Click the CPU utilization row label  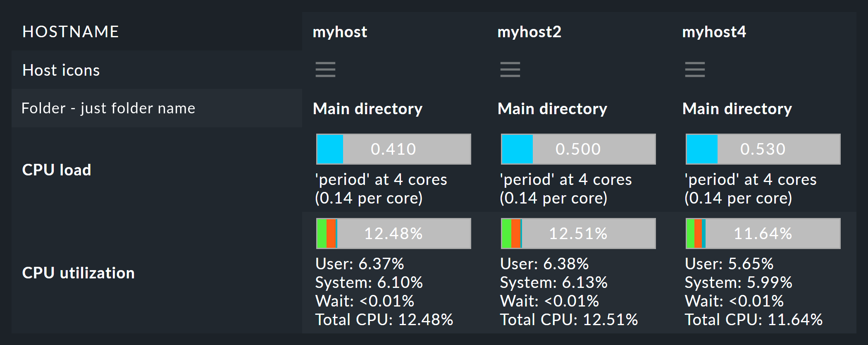click(79, 273)
